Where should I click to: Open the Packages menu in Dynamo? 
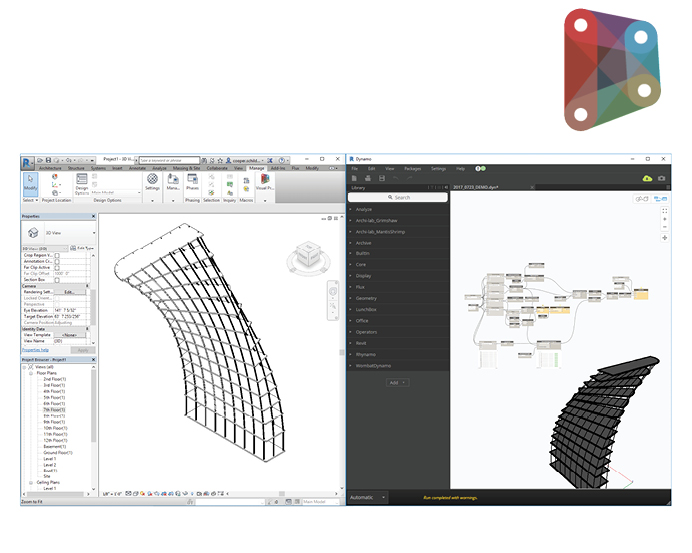coord(412,168)
